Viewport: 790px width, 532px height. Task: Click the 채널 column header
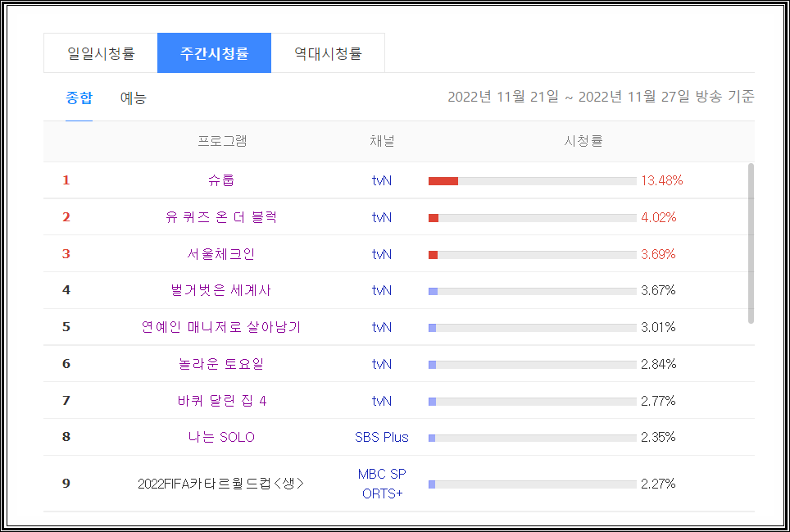coord(382,140)
